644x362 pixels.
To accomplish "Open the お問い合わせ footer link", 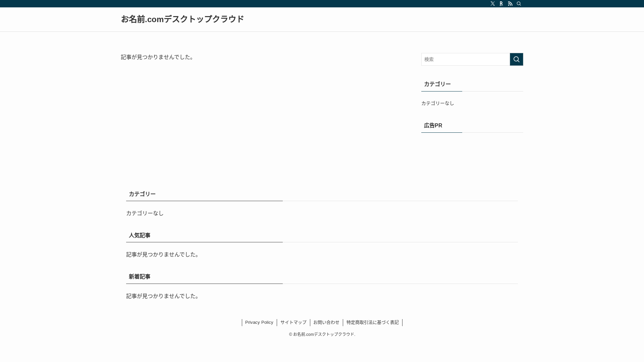I will [x=326, y=322].
